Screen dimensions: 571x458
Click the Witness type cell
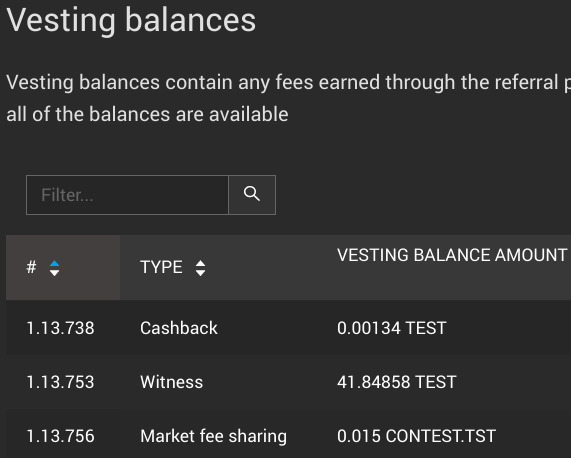pyautogui.click(x=172, y=382)
